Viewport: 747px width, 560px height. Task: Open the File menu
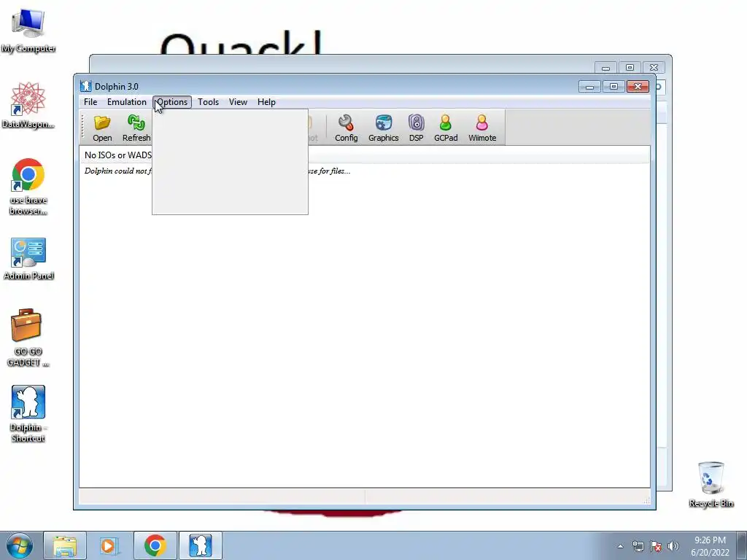click(x=90, y=102)
